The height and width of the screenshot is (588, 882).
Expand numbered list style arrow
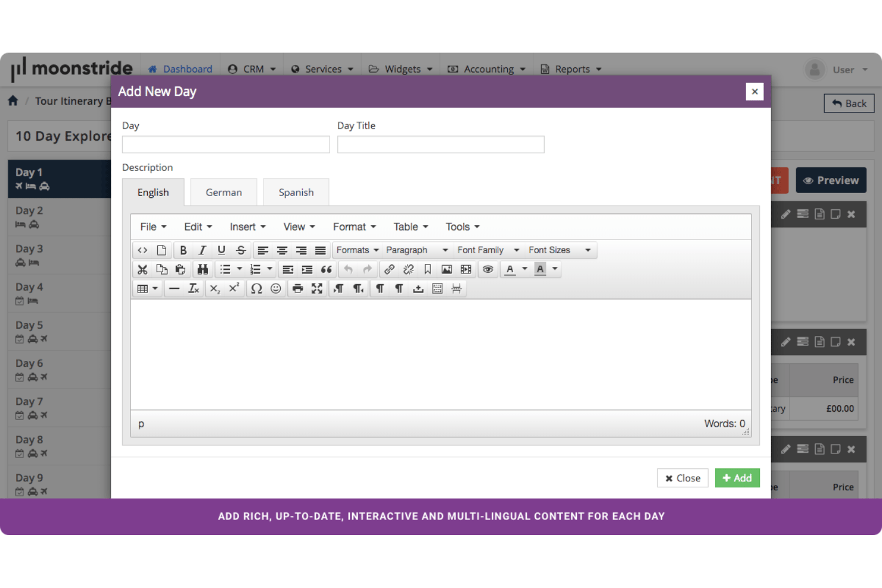tap(269, 269)
